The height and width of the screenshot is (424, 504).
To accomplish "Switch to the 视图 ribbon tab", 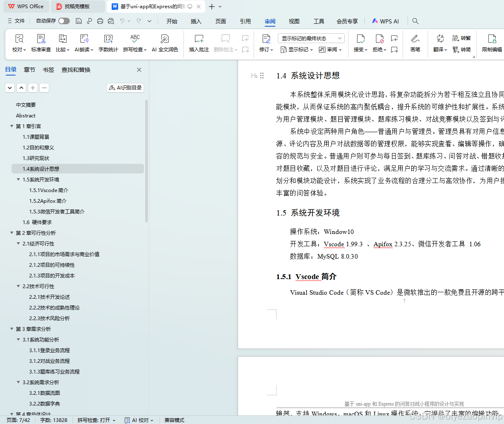I will tap(294, 21).
